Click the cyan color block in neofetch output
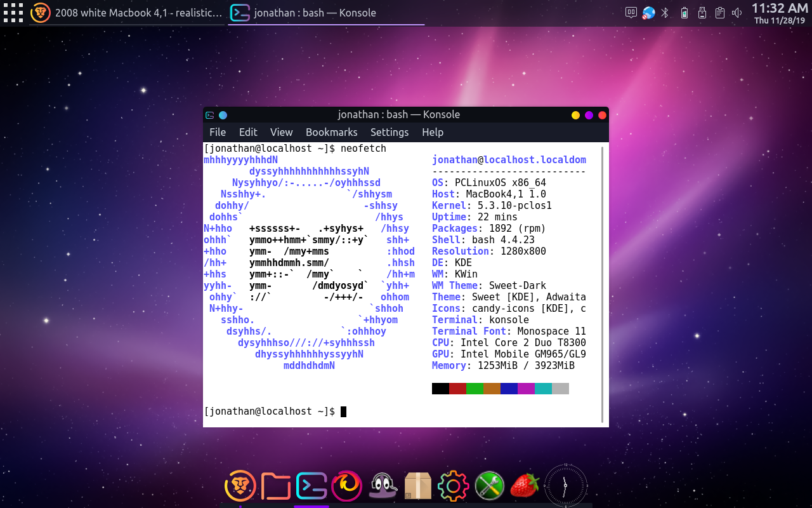 [543, 389]
